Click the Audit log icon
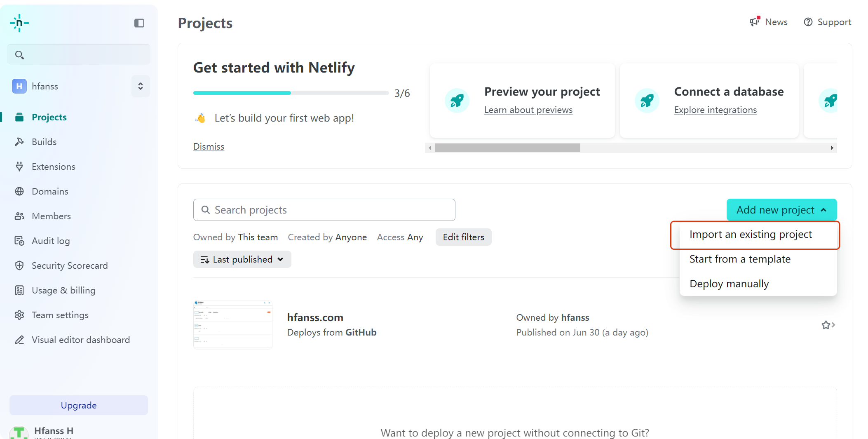Image resolution: width=868 pixels, height=439 pixels. (19, 241)
